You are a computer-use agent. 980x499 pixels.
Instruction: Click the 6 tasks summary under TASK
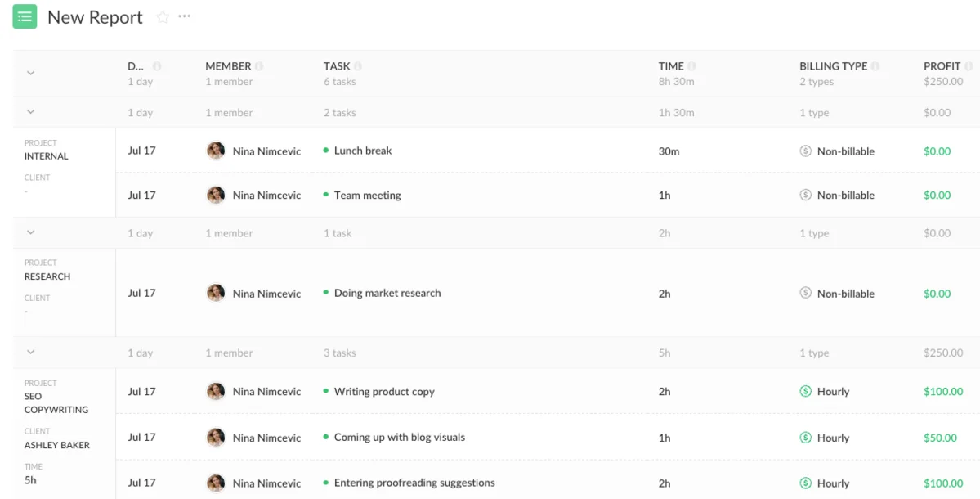click(x=339, y=81)
